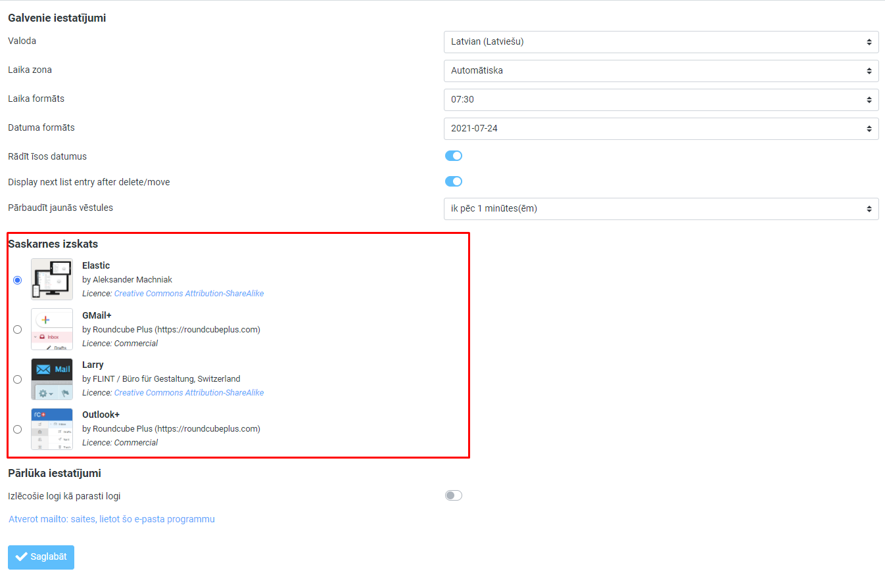885x588 pixels.
Task: Pick the Outlook+ skin radio button
Action: point(18,429)
